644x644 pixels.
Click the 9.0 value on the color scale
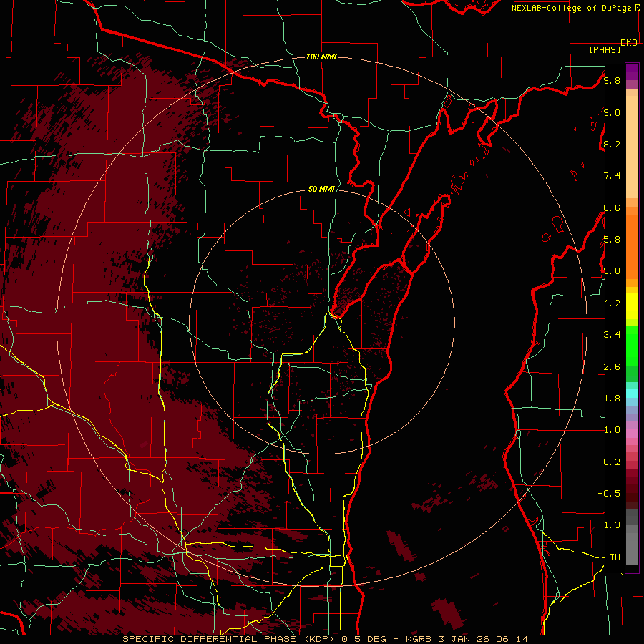point(612,112)
